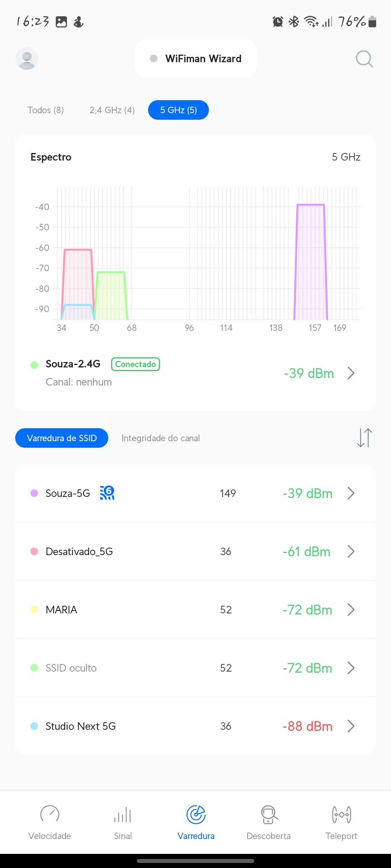The width and height of the screenshot is (391, 868).
Task: Expand Souza-2.4G connected network details
Action: coord(350,373)
